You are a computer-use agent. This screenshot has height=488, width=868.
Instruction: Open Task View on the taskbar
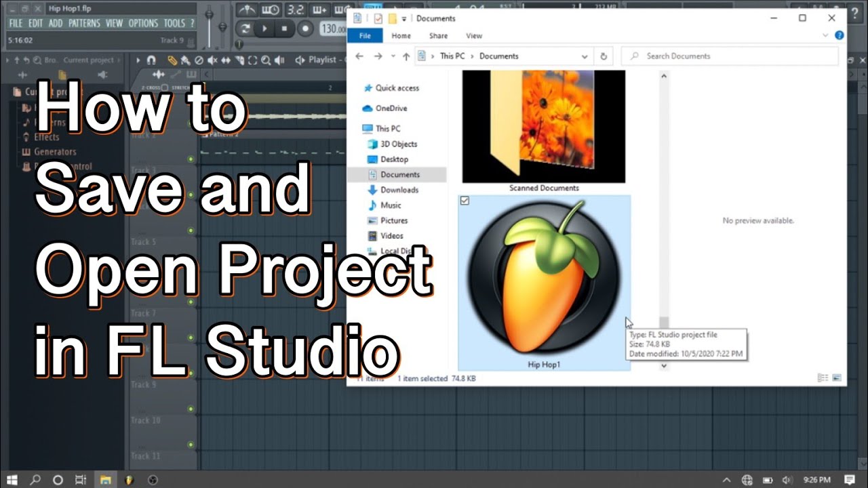tap(80, 479)
